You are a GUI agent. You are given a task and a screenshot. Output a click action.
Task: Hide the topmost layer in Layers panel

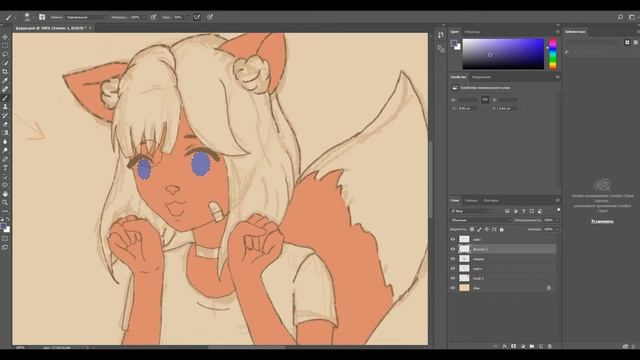(x=453, y=240)
